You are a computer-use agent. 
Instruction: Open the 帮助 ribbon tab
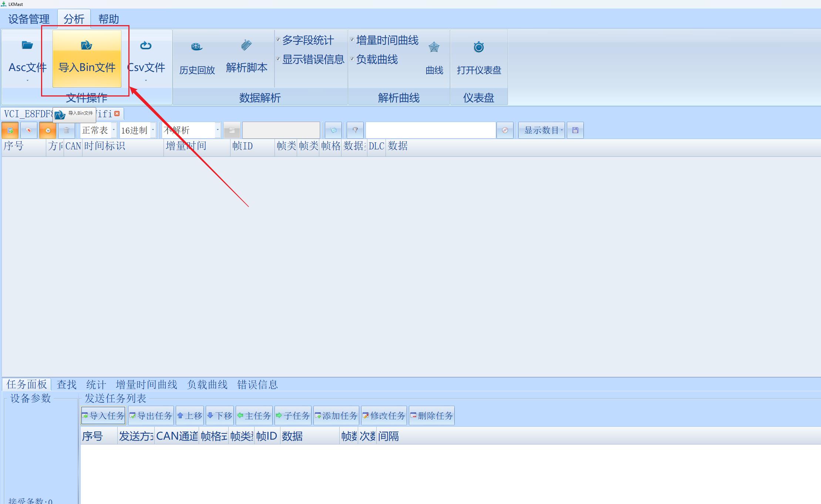click(108, 19)
